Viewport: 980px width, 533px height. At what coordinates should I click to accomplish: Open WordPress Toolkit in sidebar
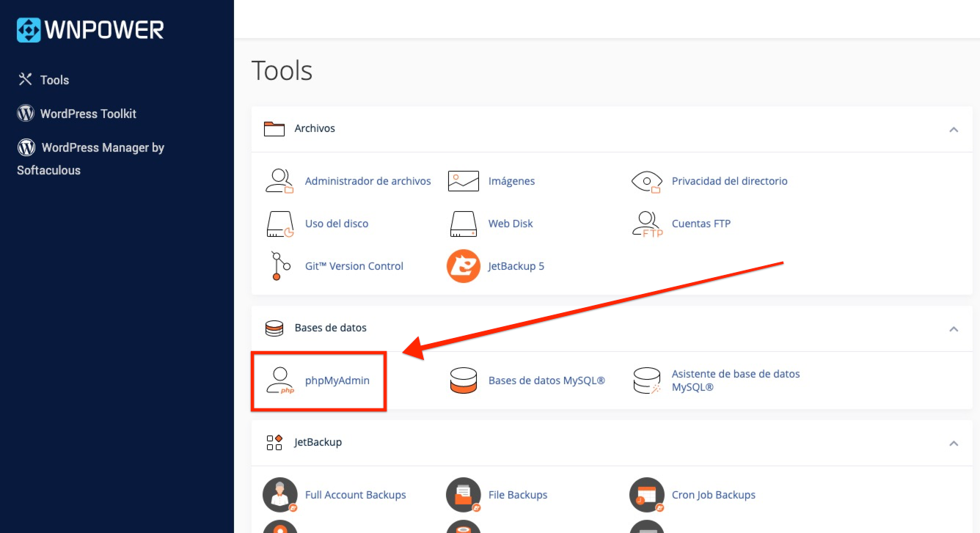88,114
